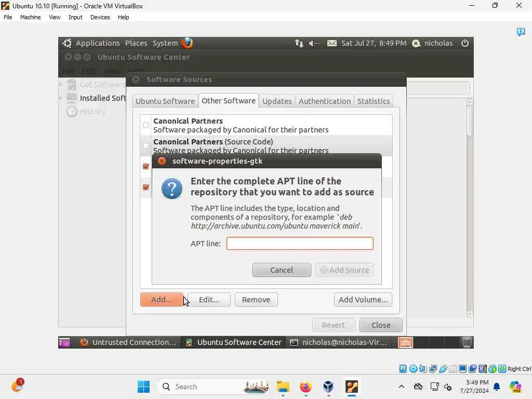The image size is (532, 399).
Task: Switch to nicholas terminal window in bottom panel
Action: [339, 342]
